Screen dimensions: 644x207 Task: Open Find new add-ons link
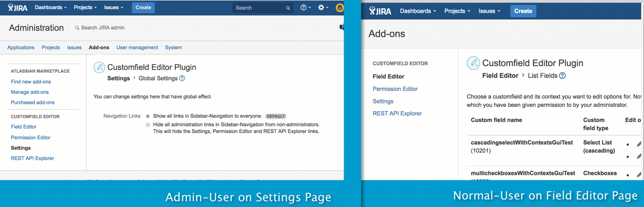coord(31,82)
